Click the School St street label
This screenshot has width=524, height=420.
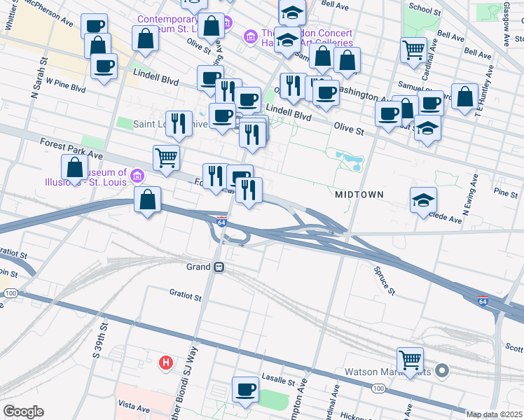tap(425, 9)
